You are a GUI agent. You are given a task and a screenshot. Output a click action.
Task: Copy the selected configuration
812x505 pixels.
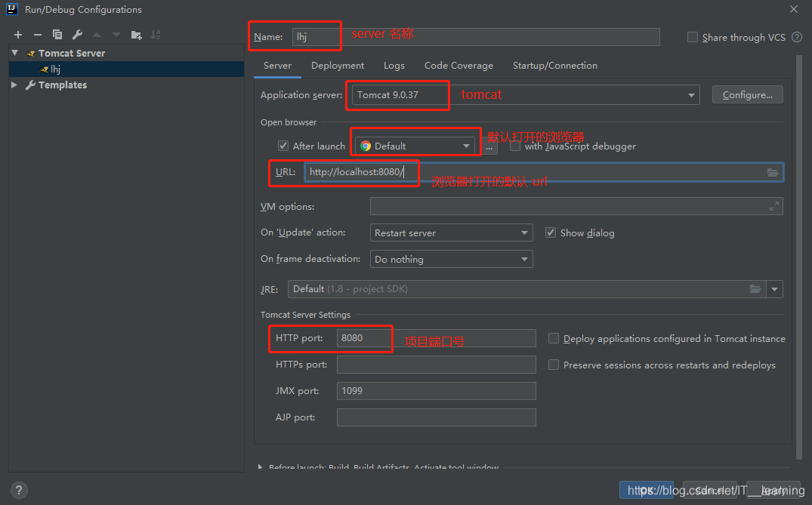pyautogui.click(x=57, y=35)
